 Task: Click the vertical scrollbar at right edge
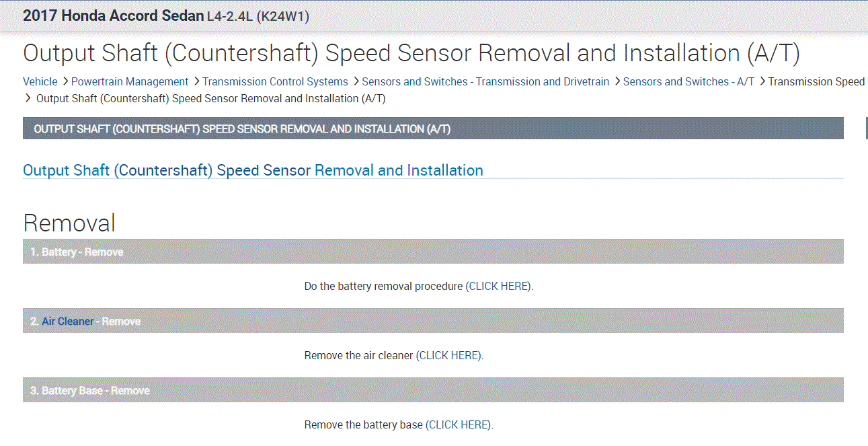866,128
